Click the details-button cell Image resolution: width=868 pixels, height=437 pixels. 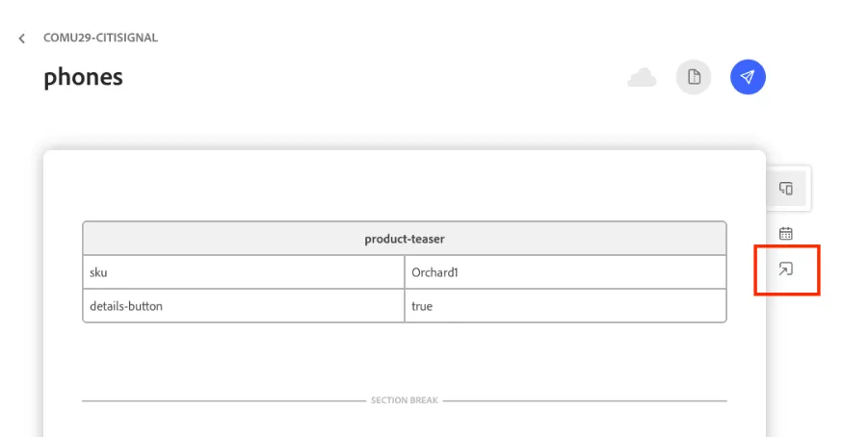244,306
